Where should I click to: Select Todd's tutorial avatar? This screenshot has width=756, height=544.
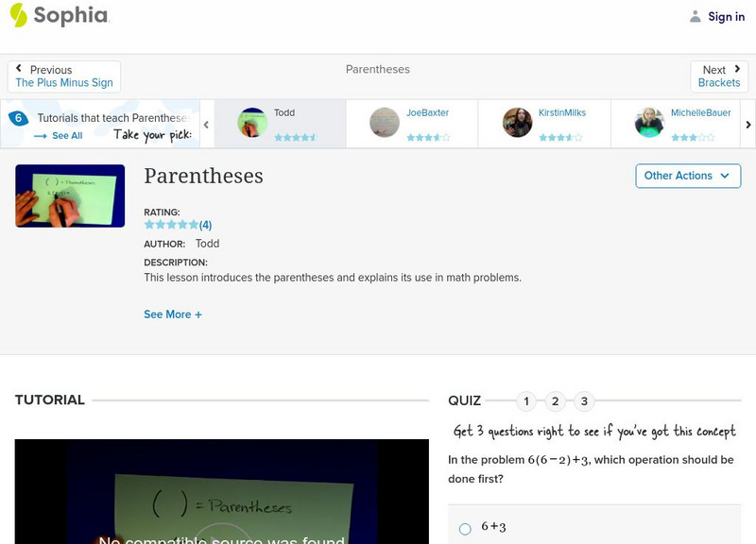click(x=252, y=123)
